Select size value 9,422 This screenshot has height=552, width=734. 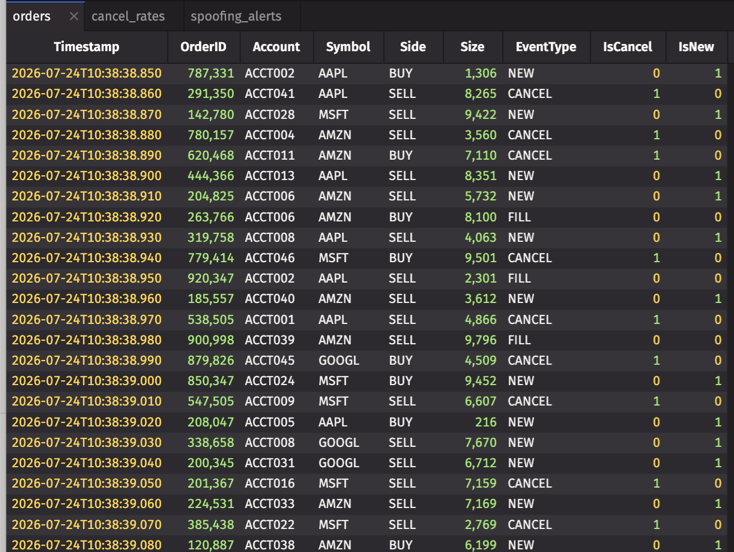[472, 115]
